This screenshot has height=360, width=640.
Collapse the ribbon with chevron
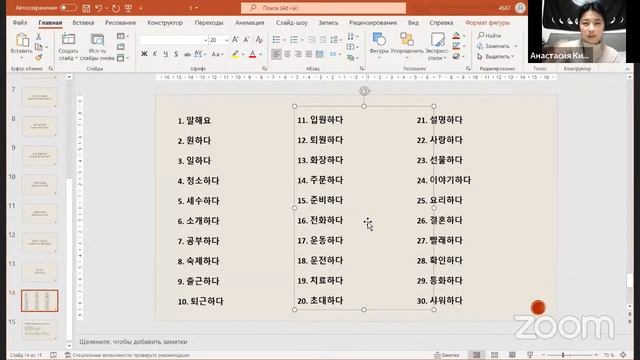pyautogui.click(x=627, y=69)
